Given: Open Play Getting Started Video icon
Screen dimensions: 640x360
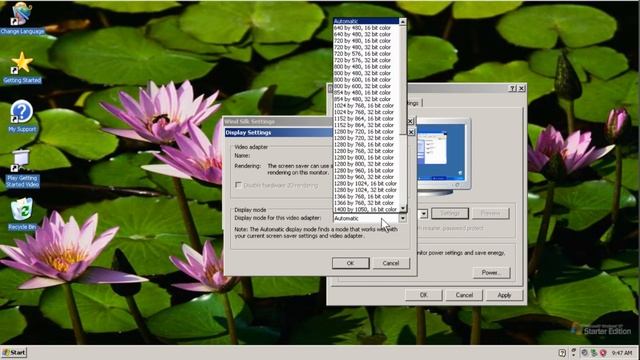Looking at the screenshot, I should [x=22, y=169].
